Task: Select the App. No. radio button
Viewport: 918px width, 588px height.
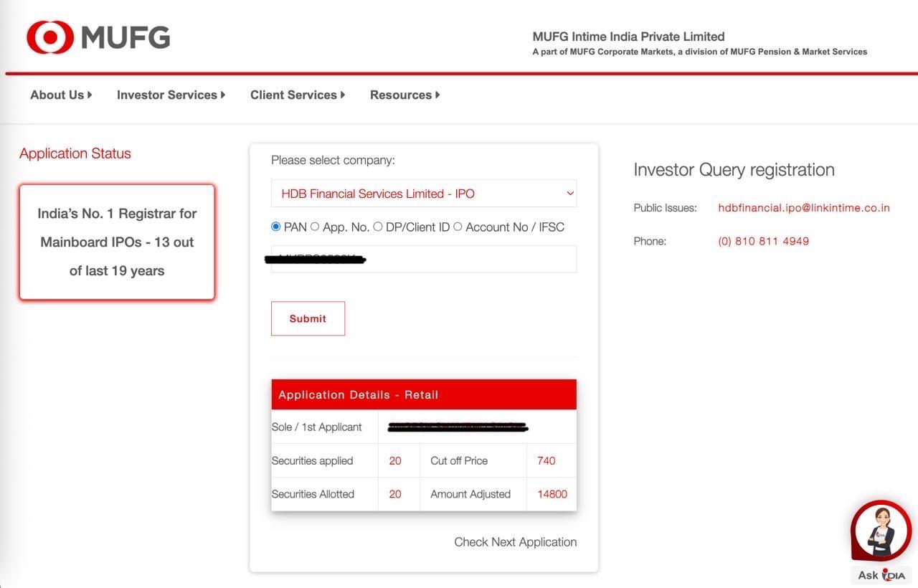Action: [314, 226]
